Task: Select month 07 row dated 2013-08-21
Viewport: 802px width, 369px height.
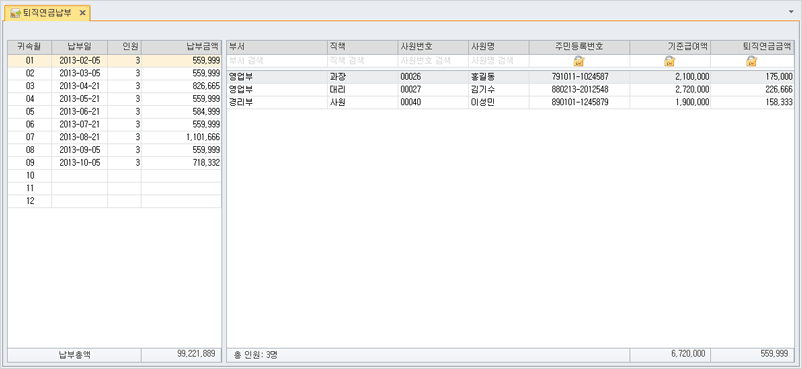Action: coord(115,137)
